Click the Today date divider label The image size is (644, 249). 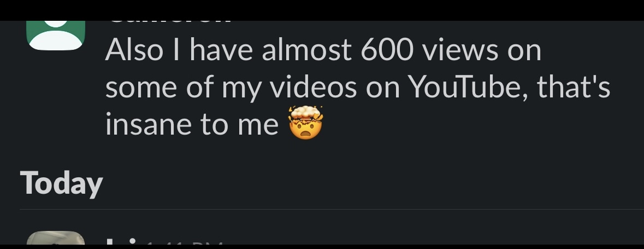tap(61, 183)
